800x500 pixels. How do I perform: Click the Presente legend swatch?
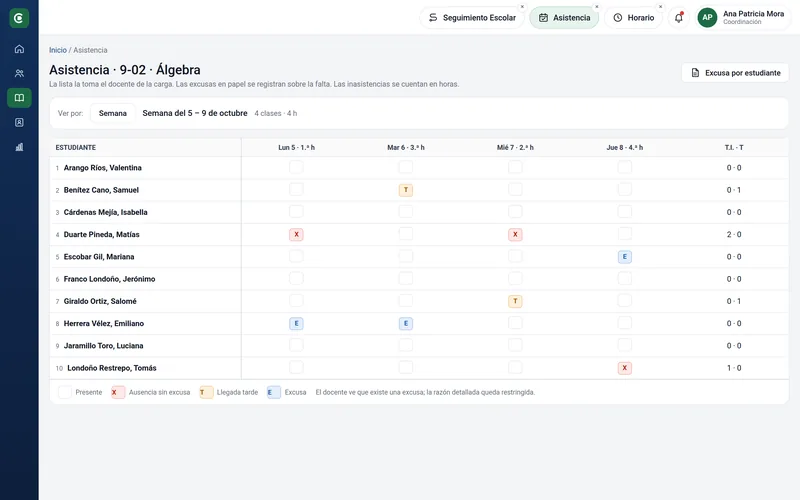pos(65,392)
